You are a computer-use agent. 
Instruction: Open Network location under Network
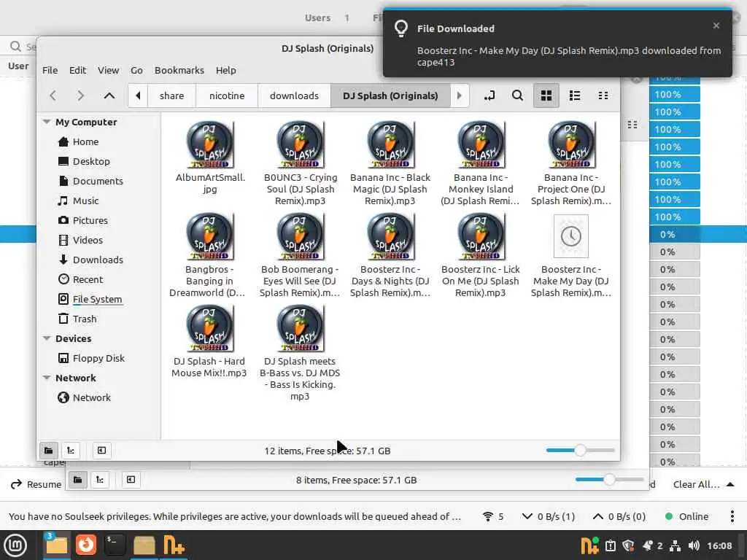pyautogui.click(x=91, y=397)
